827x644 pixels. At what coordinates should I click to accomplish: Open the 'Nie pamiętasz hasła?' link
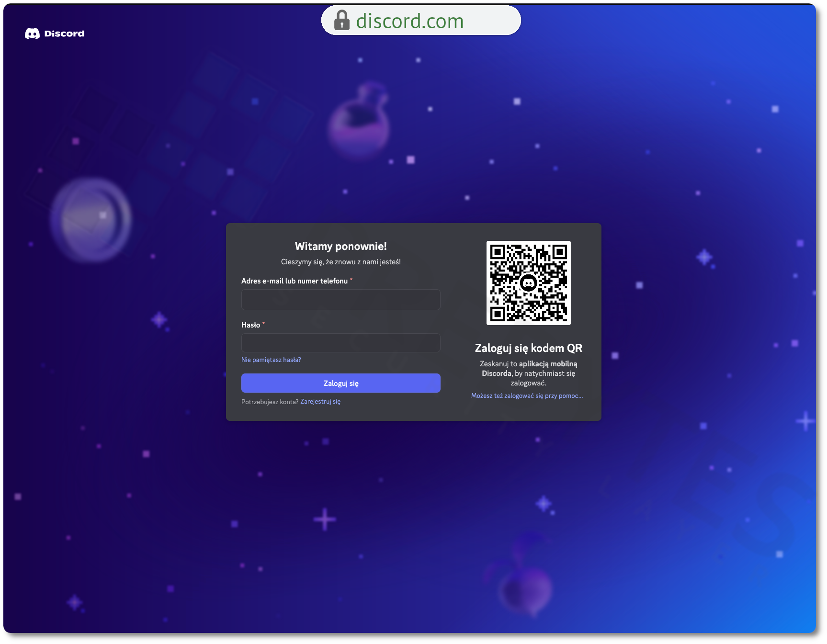click(x=271, y=360)
